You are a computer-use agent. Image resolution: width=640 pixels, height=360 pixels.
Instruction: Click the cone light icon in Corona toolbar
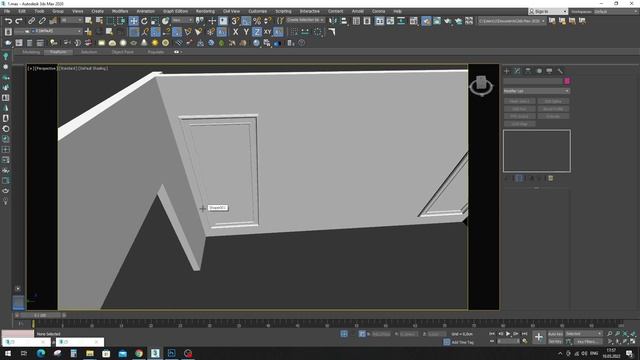click(144, 43)
